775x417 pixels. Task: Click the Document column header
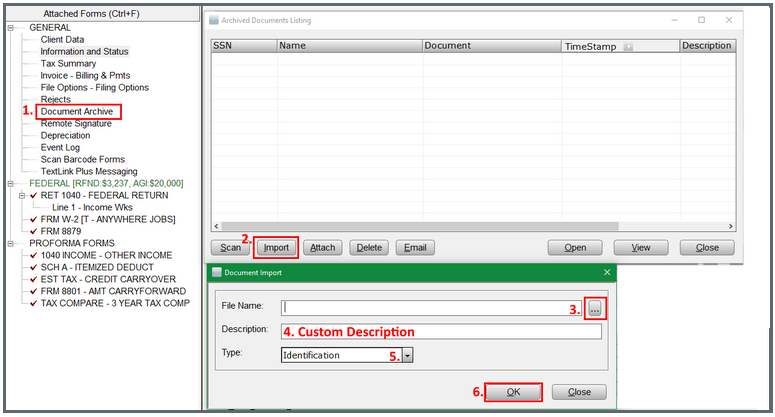(x=488, y=46)
